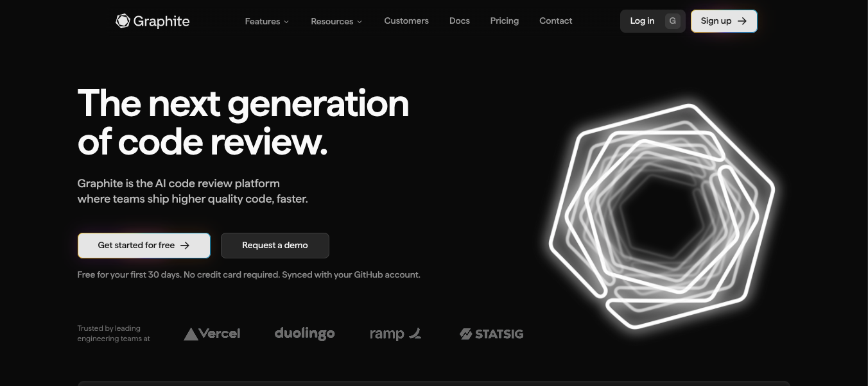Image resolution: width=868 pixels, height=386 pixels.
Task: Navigate to the Docs section
Action: [x=459, y=21]
